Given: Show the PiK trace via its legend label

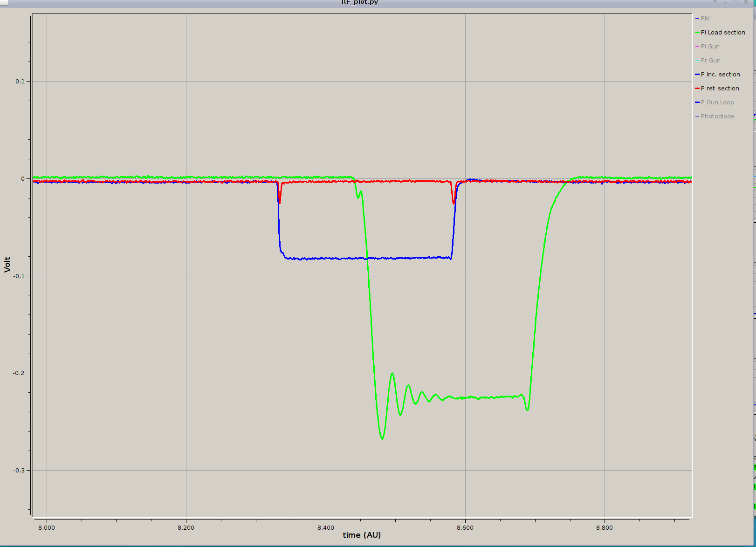Looking at the screenshot, I should click(705, 19).
